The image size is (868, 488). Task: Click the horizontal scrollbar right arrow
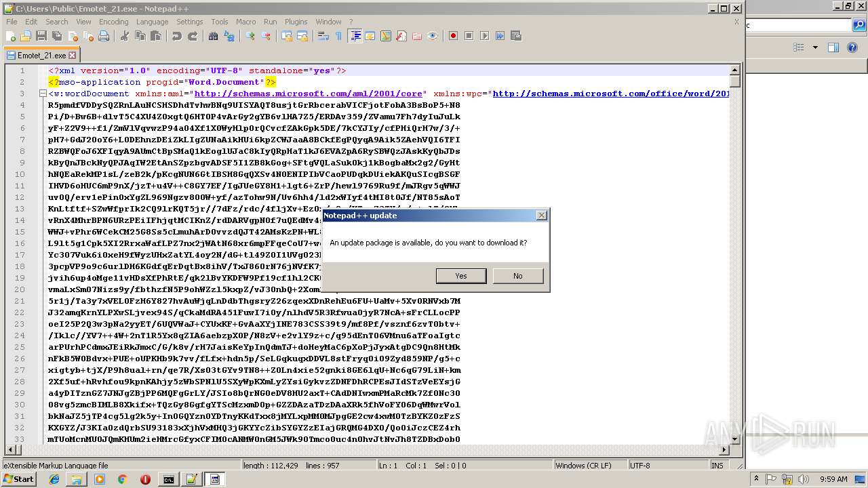click(724, 449)
